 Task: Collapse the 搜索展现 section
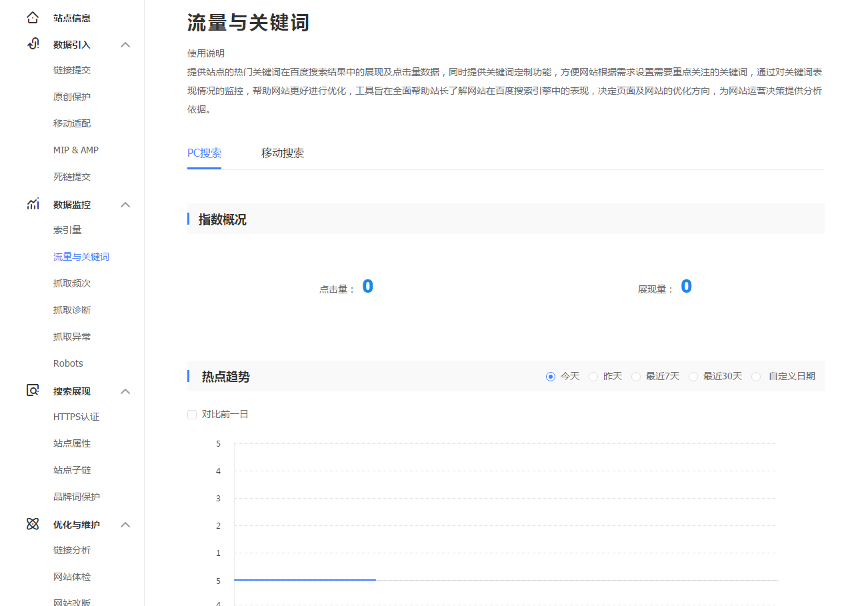click(x=125, y=391)
